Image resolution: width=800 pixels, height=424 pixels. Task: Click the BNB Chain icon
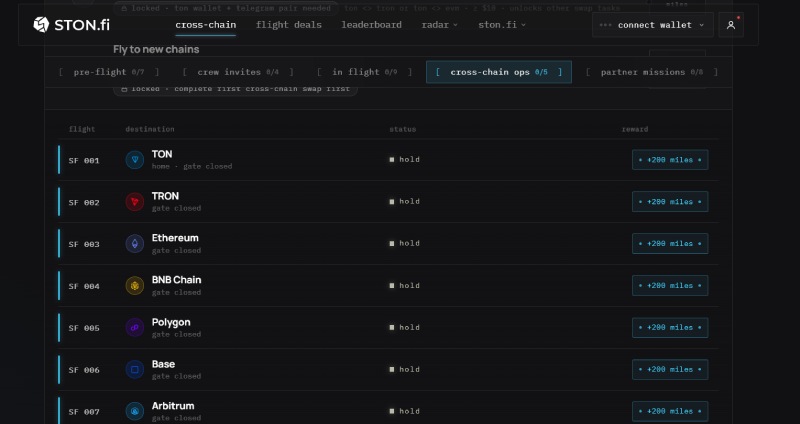click(135, 286)
